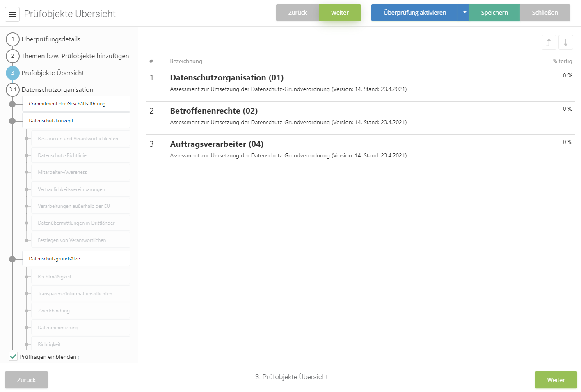This screenshot has width=581, height=392.
Task: Click the highlighted step 3 circle
Action: pyautogui.click(x=13, y=73)
